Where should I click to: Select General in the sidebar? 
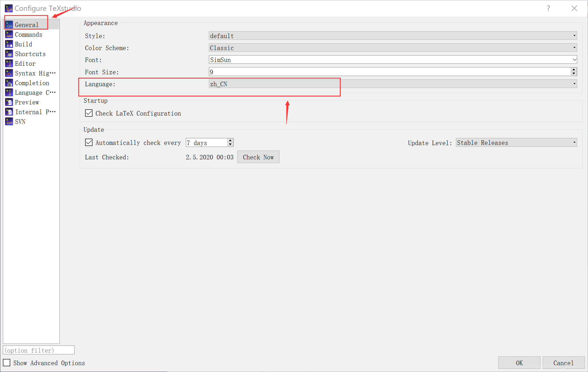click(x=31, y=25)
